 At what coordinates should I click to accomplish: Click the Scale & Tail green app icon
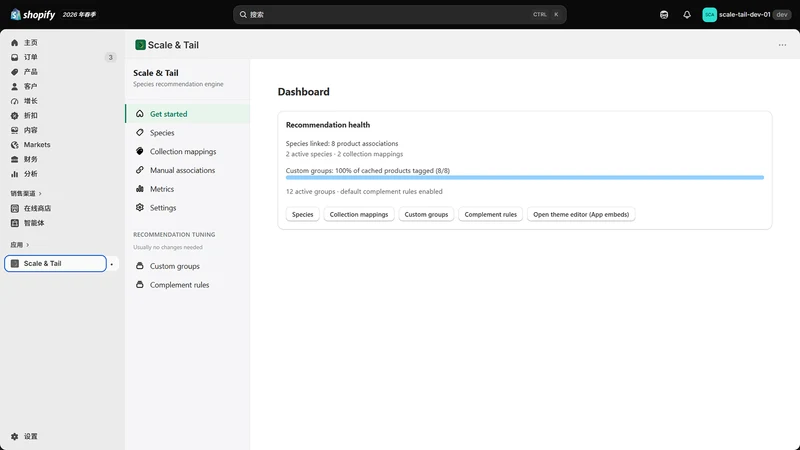140,45
